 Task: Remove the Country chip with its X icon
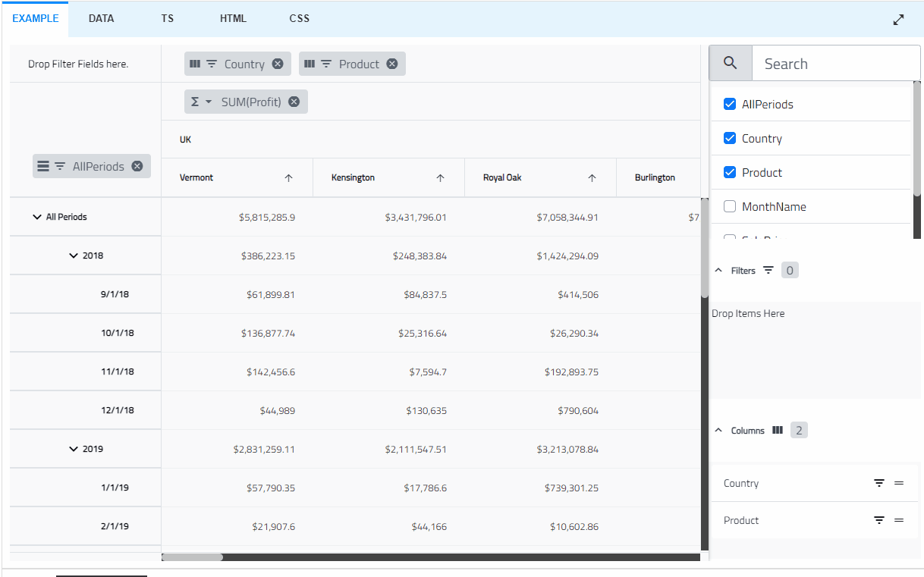tap(278, 64)
